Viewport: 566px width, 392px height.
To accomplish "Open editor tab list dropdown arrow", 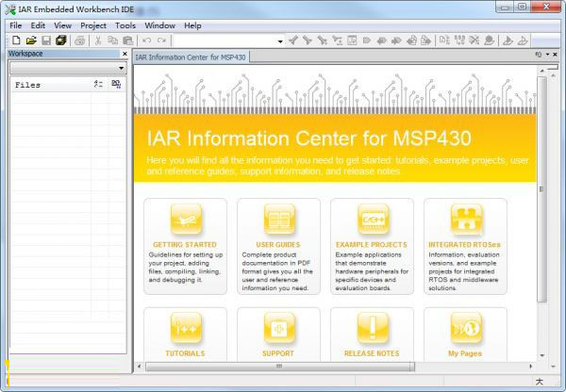I will click(547, 55).
